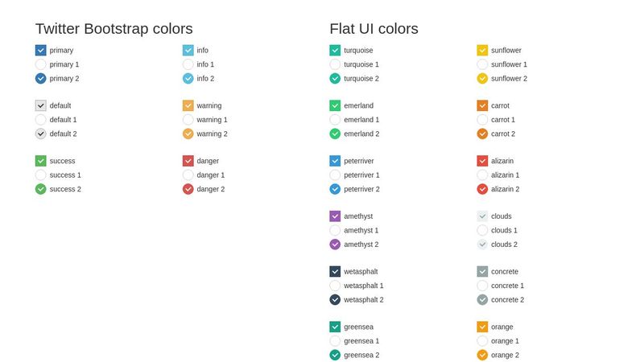Toggle the turquoise checkbox

pyautogui.click(x=335, y=51)
